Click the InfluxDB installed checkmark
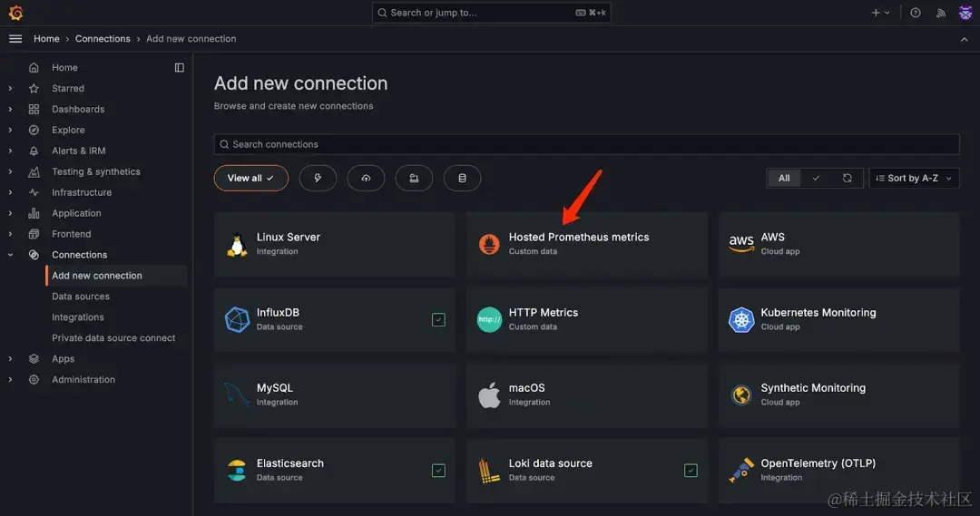Screen dimensions: 980x516 tap(439, 320)
